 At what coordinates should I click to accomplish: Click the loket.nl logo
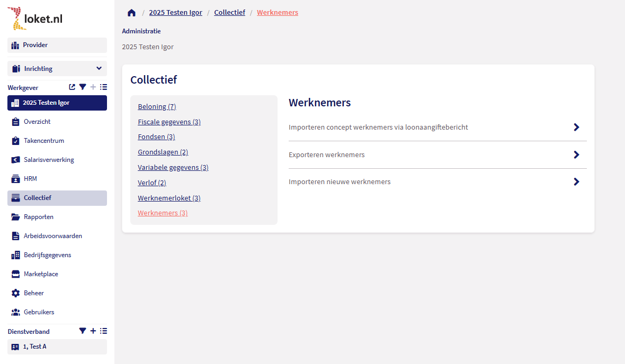click(35, 19)
